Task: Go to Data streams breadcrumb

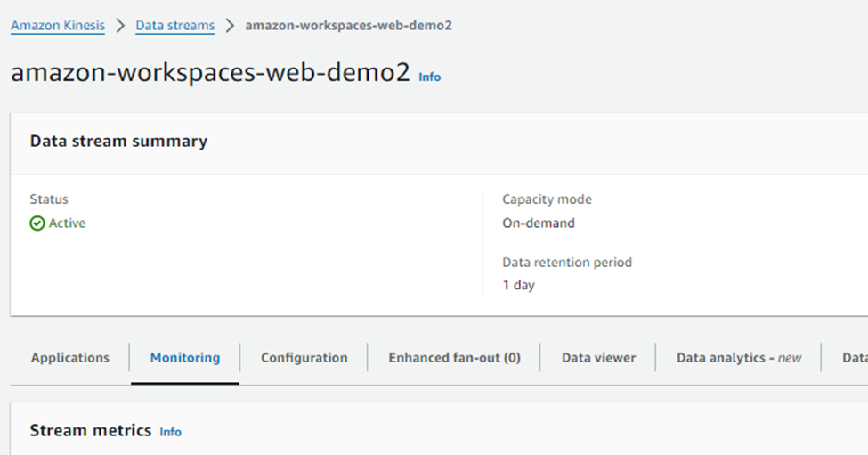Action: pos(174,26)
